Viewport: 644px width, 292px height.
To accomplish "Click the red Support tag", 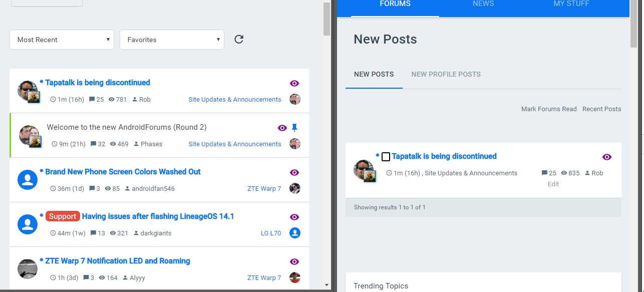I will point(63,216).
